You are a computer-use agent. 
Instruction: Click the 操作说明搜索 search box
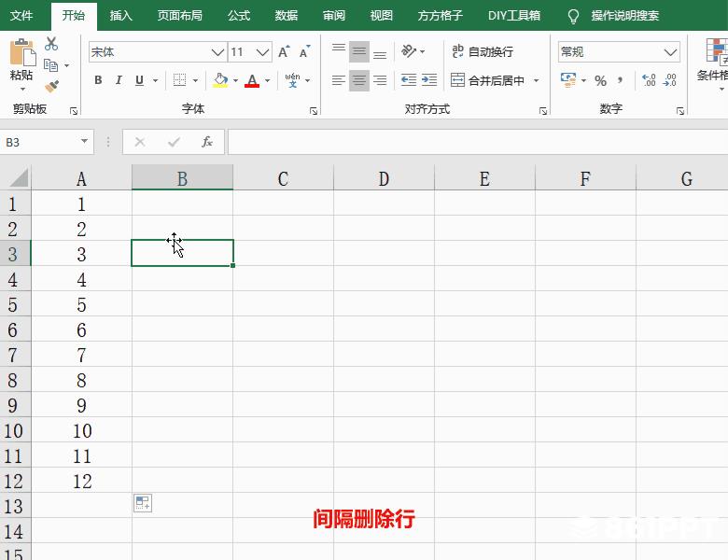pos(624,15)
